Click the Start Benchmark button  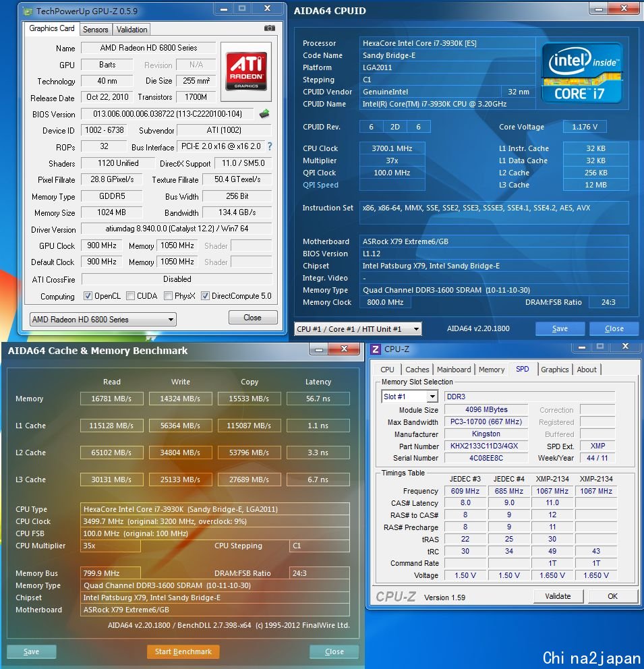(x=183, y=651)
